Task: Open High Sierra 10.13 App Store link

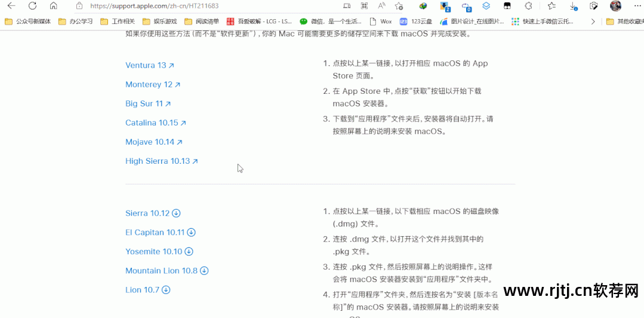Action: point(162,161)
